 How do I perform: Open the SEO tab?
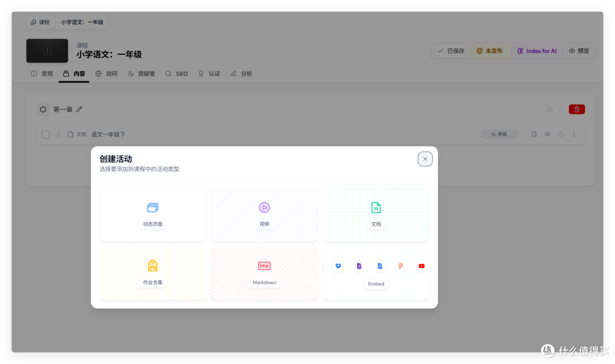(x=177, y=74)
